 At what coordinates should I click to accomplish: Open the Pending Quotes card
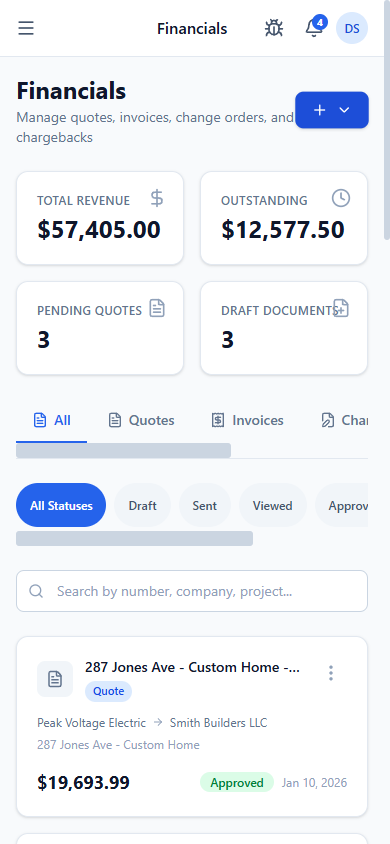pyautogui.click(x=100, y=328)
